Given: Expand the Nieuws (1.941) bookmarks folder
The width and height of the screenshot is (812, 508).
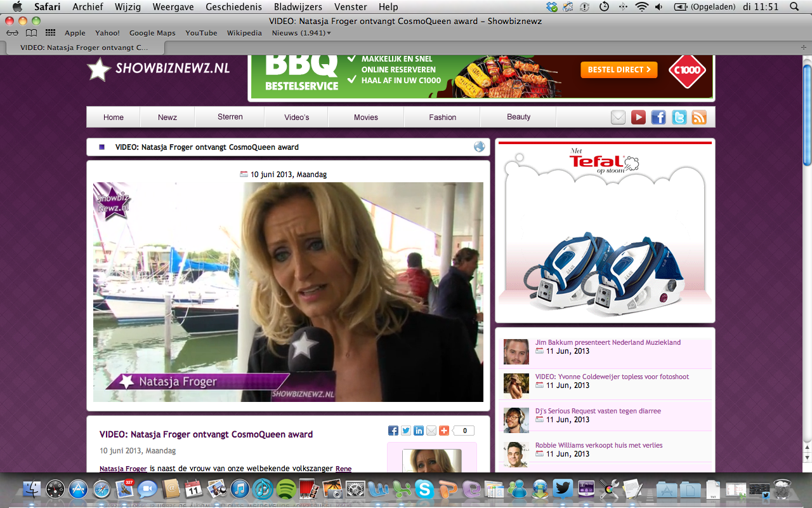Looking at the screenshot, I should (x=301, y=33).
